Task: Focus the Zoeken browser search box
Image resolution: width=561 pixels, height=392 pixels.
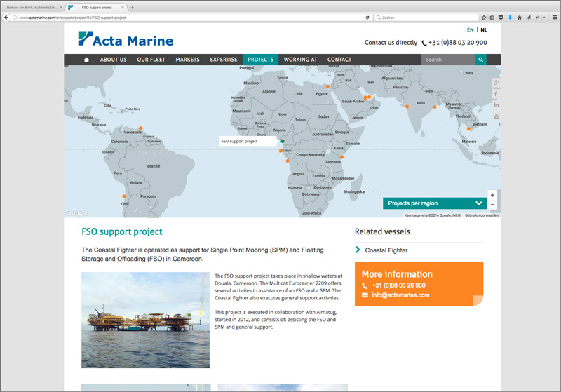Action: pyautogui.click(x=426, y=17)
